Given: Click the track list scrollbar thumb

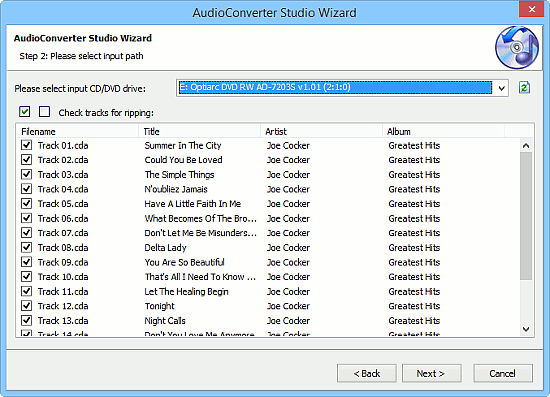Looking at the screenshot, I should (526, 216).
